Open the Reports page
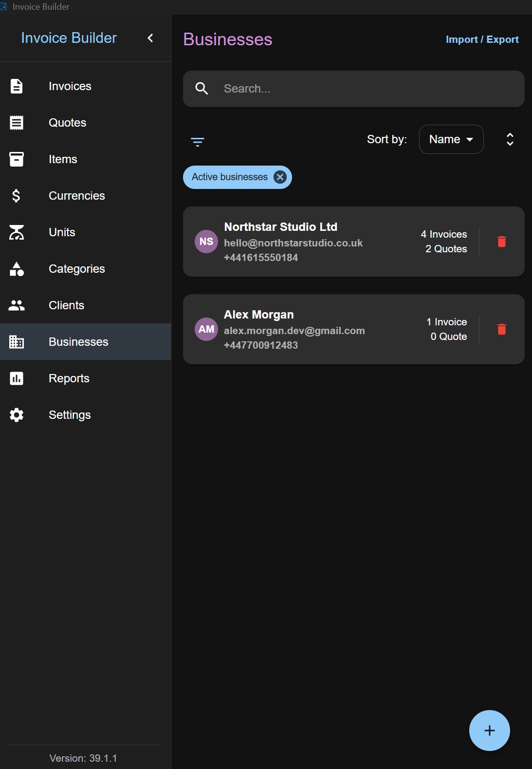 85,378
